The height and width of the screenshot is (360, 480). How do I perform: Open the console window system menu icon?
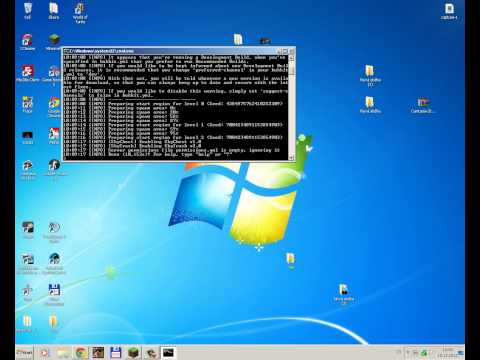[66, 51]
